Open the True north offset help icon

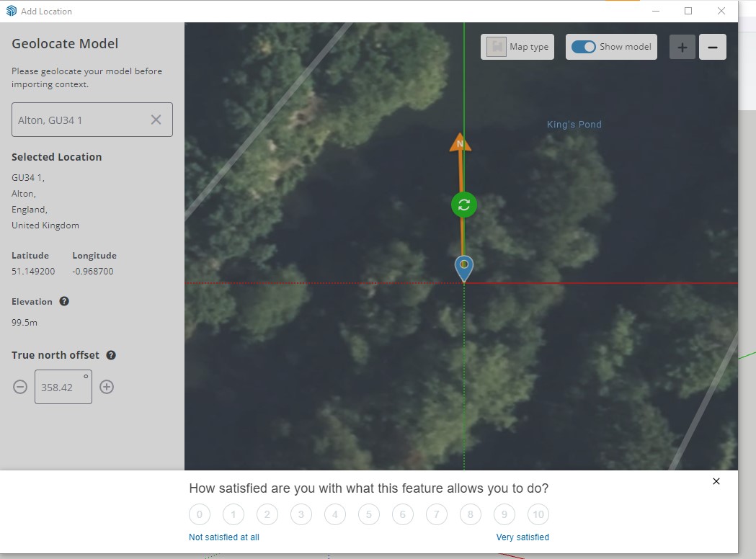(x=111, y=355)
